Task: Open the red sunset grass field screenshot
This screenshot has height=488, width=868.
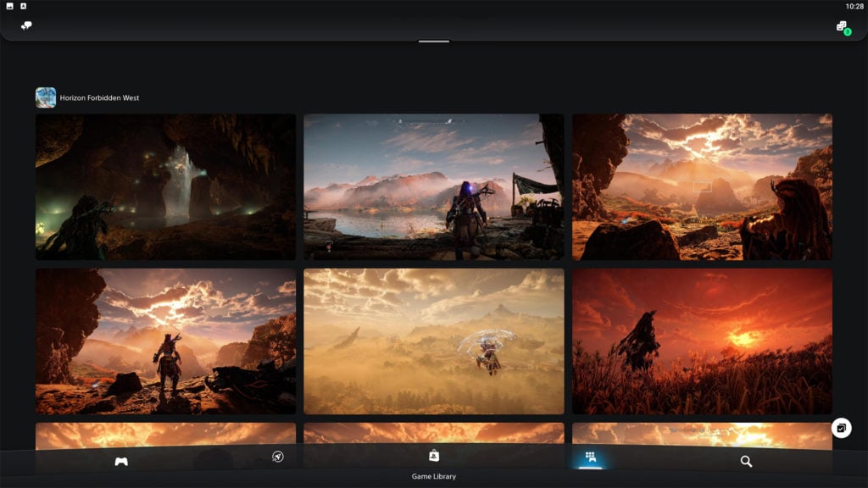Action: coord(702,341)
